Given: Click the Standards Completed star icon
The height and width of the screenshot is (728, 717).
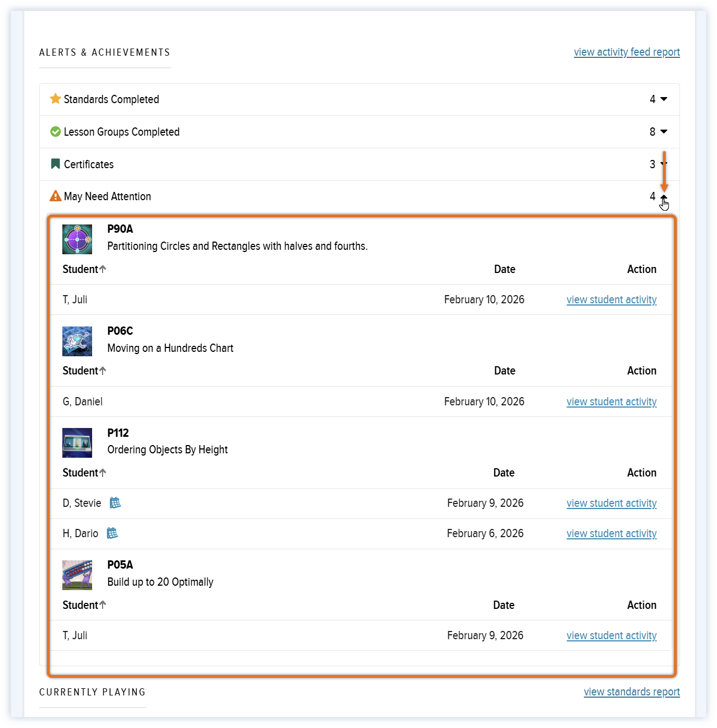Looking at the screenshot, I should coord(55,99).
